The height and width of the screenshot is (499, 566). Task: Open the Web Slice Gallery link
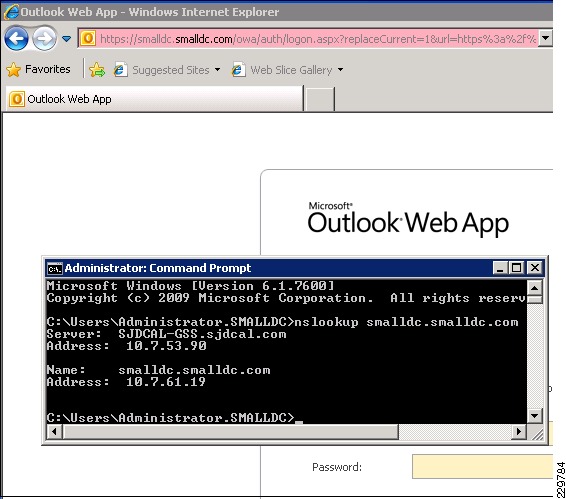coord(291,70)
